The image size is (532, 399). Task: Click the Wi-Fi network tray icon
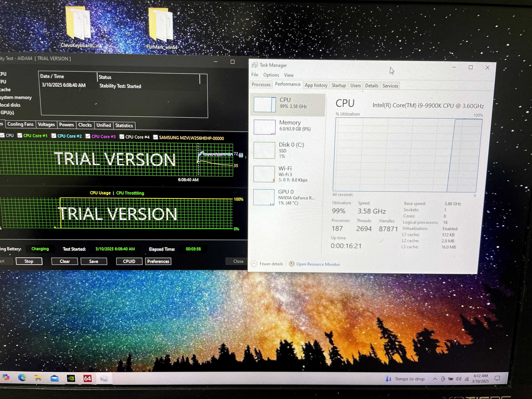point(467,379)
